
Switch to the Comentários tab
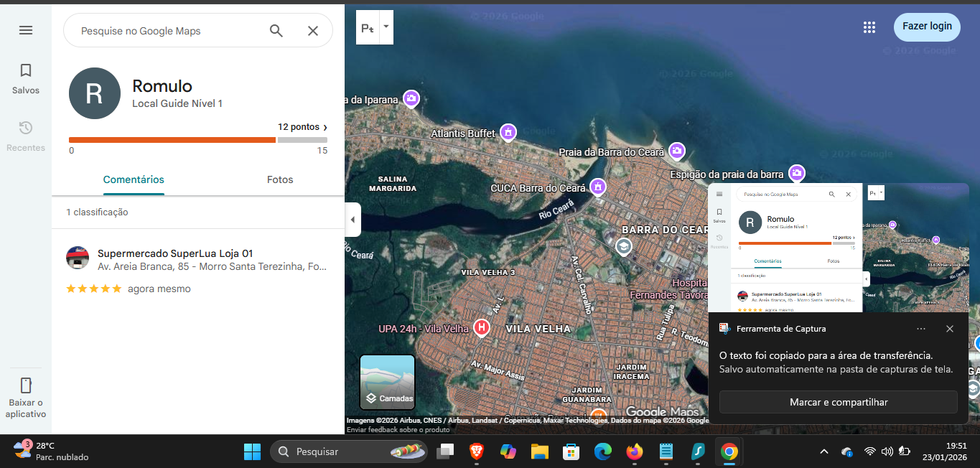134,179
